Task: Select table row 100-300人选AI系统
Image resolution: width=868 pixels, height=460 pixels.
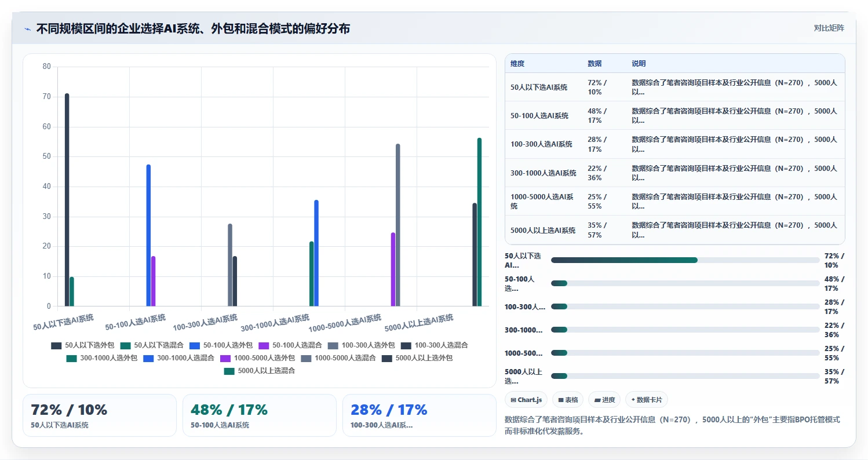Action: click(675, 144)
